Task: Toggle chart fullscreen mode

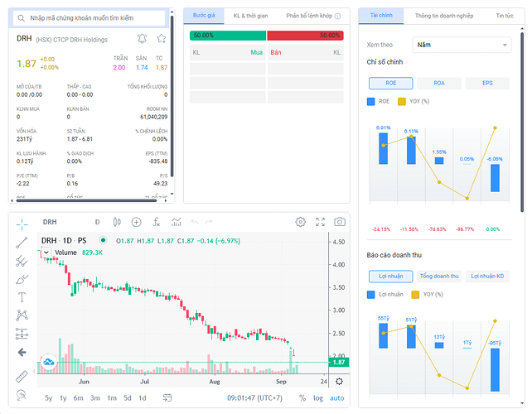Action: tap(321, 222)
